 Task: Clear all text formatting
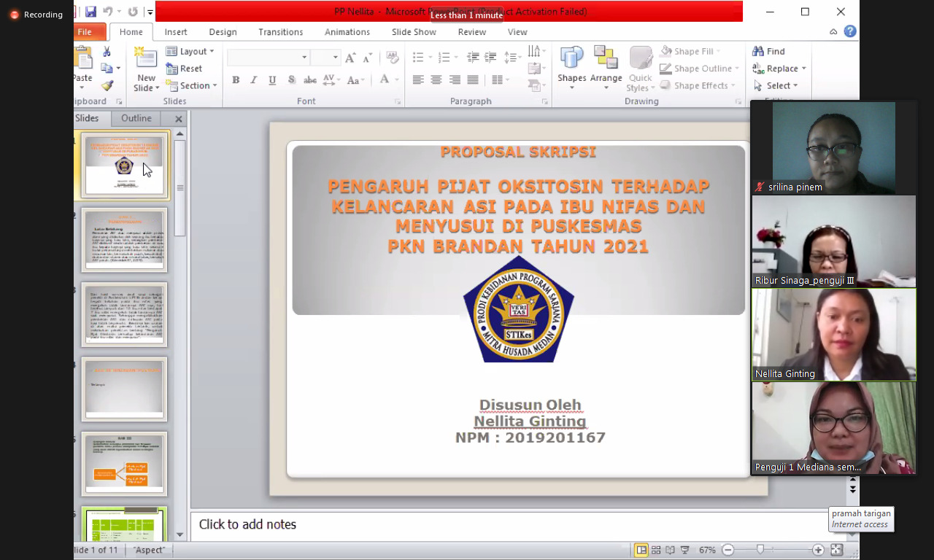tap(392, 58)
